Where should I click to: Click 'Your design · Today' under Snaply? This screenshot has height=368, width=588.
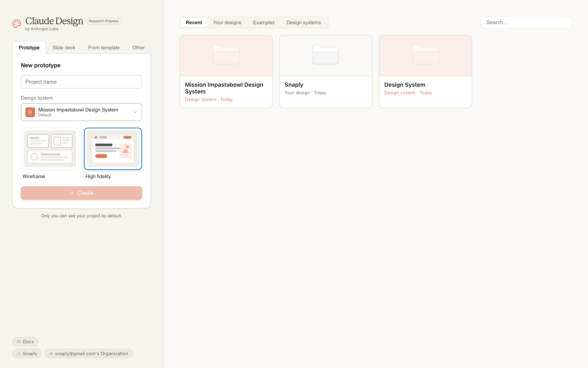coord(305,93)
